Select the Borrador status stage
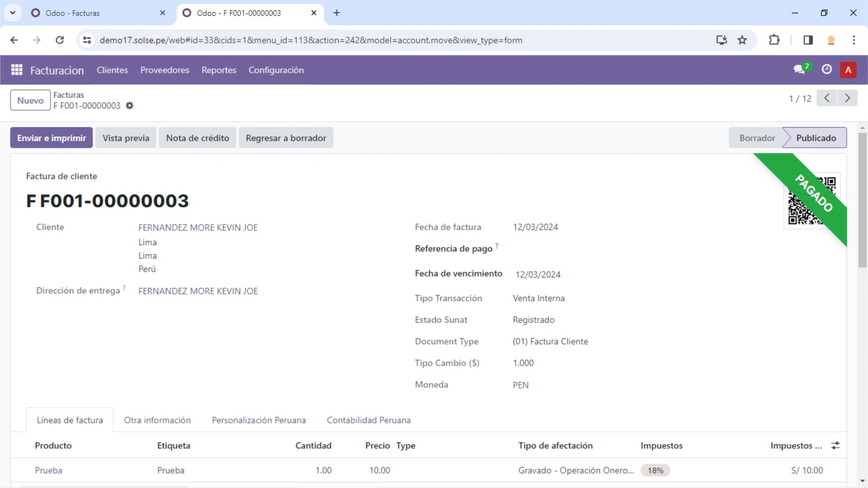Viewport: 868px width, 488px height. point(757,138)
